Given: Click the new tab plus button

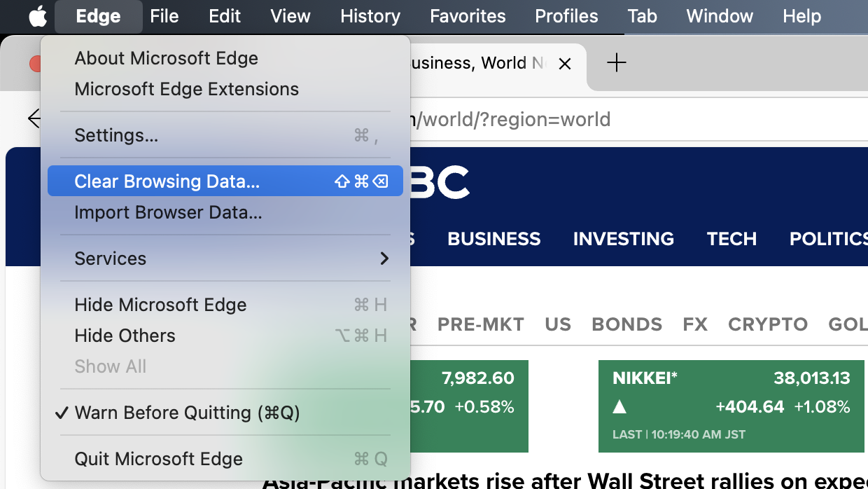Looking at the screenshot, I should [x=616, y=63].
